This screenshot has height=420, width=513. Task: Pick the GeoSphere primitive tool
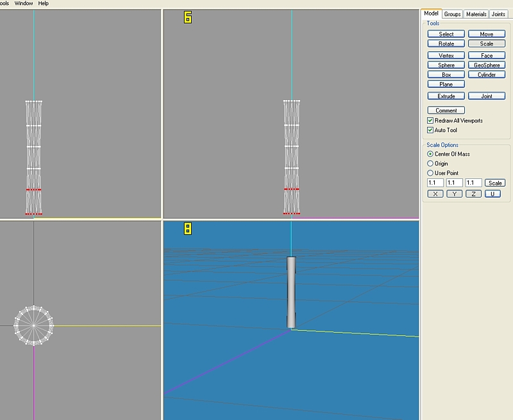(x=487, y=65)
